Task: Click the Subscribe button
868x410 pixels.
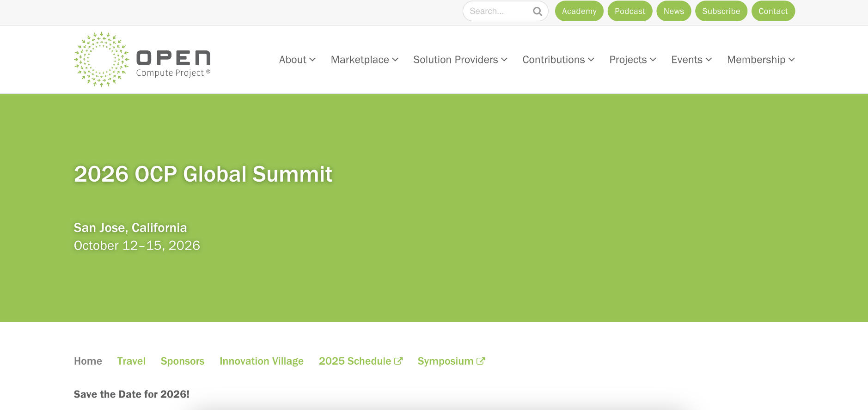Action: click(x=721, y=11)
